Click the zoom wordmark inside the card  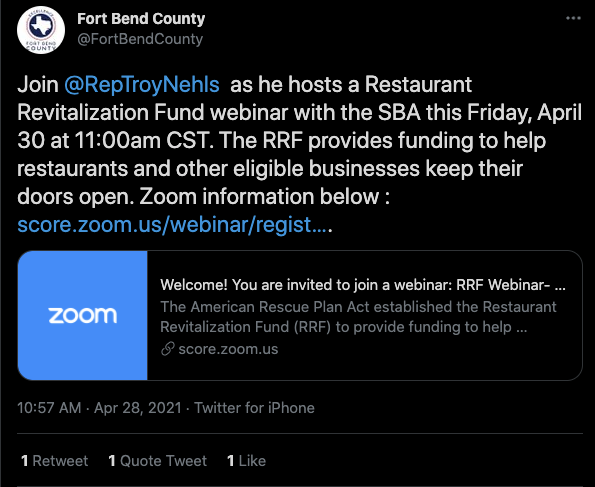tap(82, 315)
